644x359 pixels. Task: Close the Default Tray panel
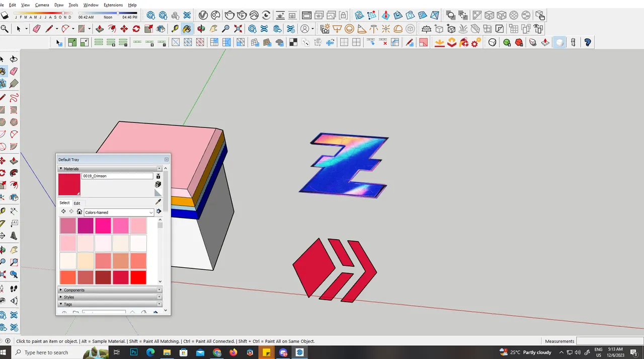(167, 160)
